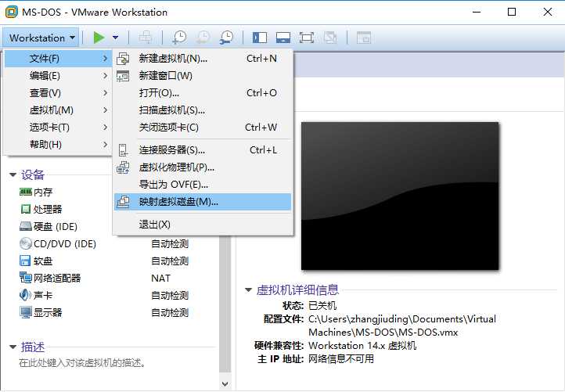Select the 文件(F) menu entry
Viewport: 565px width, 392px height.
[x=58, y=59]
